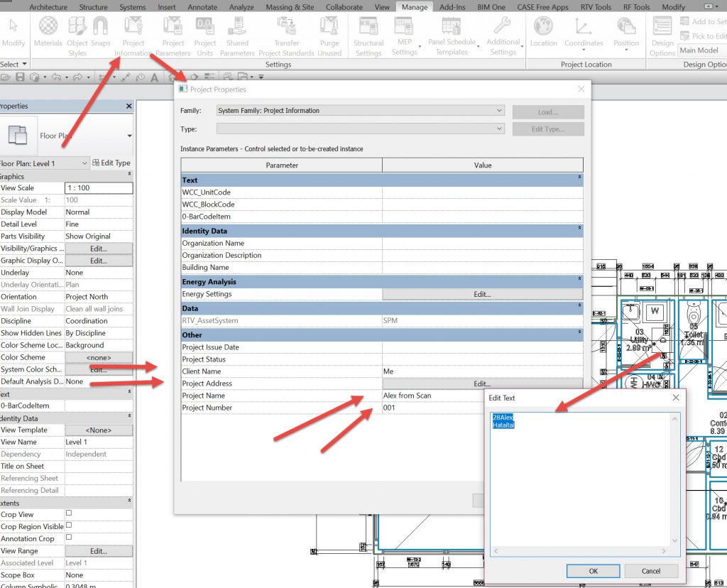Open the Main Model design options dropdown
Image resolution: width=727 pixels, height=588 pixels.
point(701,50)
